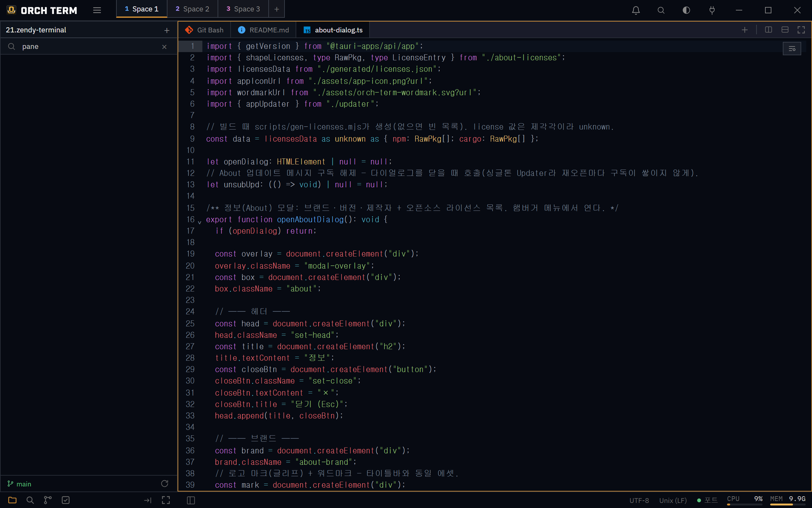Viewport: 812px width, 508px height.
Task: Click the ORCH TERM wordmark
Action: [49, 10]
